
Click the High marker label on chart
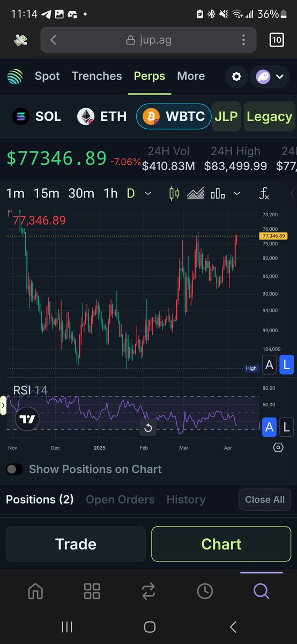pyautogui.click(x=251, y=368)
